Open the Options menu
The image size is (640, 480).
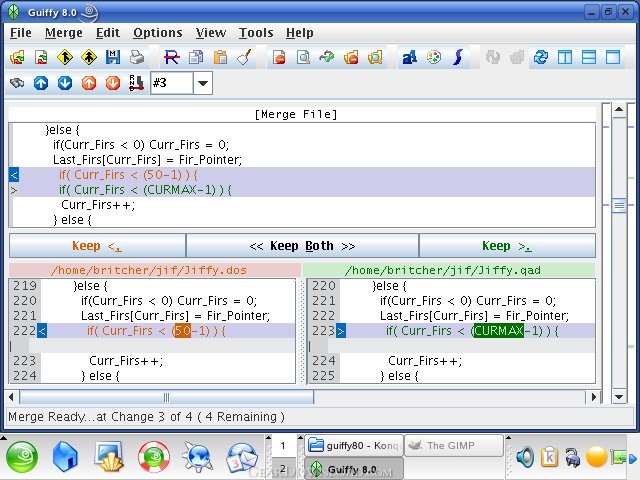click(x=158, y=33)
